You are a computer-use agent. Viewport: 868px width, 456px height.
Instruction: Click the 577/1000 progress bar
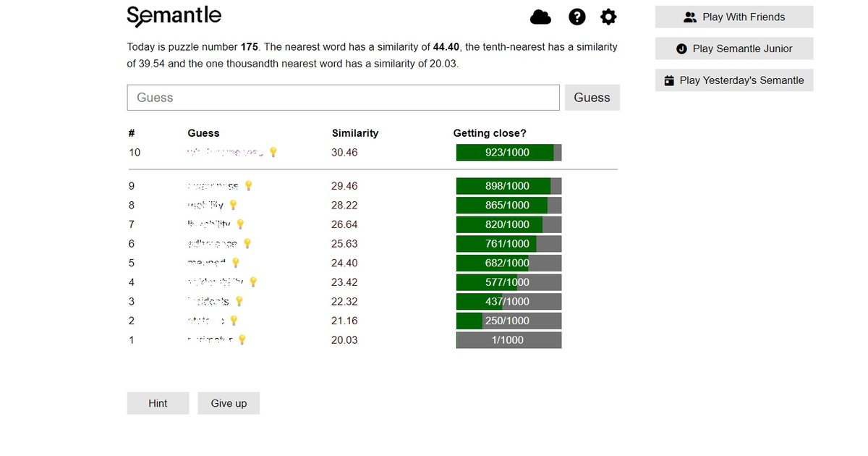pyautogui.click(x=509, y=282)
